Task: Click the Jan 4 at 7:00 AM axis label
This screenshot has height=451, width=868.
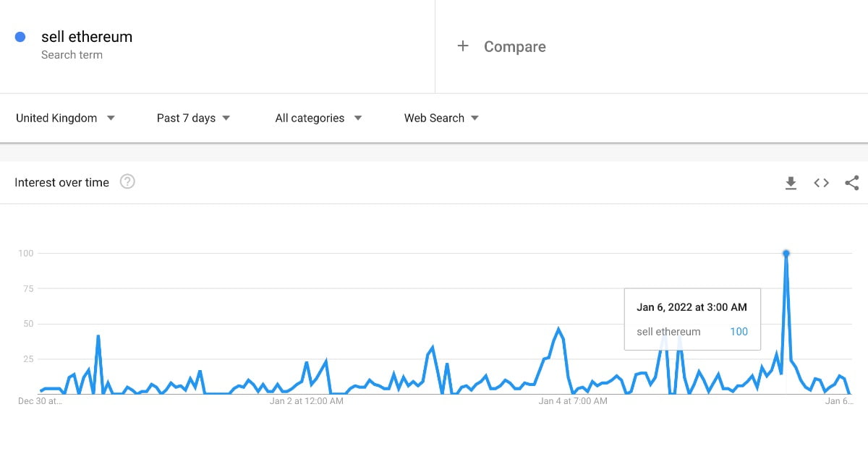Action: pyautogui.click(x=573, y=400)
